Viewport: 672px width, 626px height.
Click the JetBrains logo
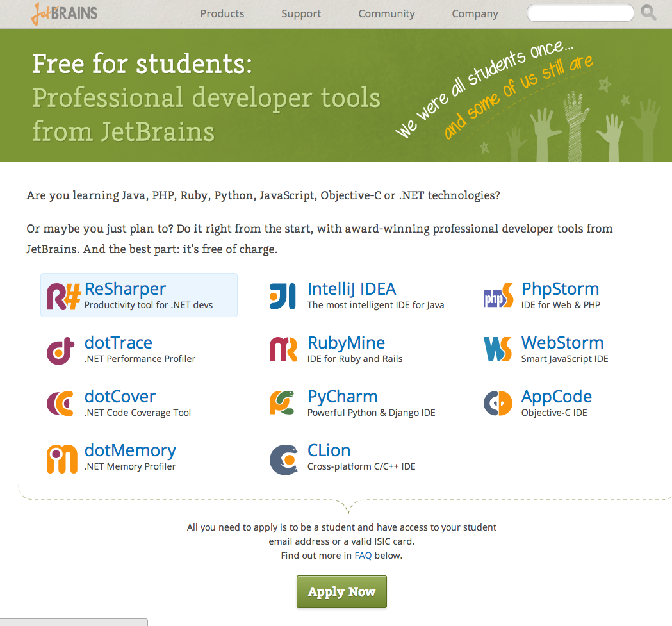click(x=64, y=13)
